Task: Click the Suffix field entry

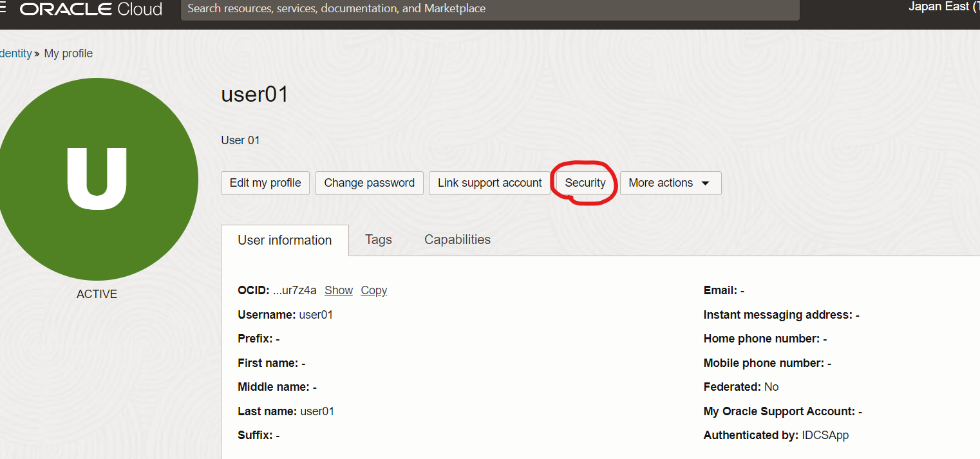Action: click(259, 435)
